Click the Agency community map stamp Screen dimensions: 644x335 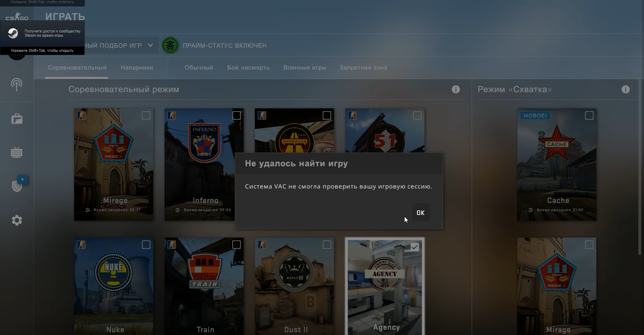coord(385,274)
